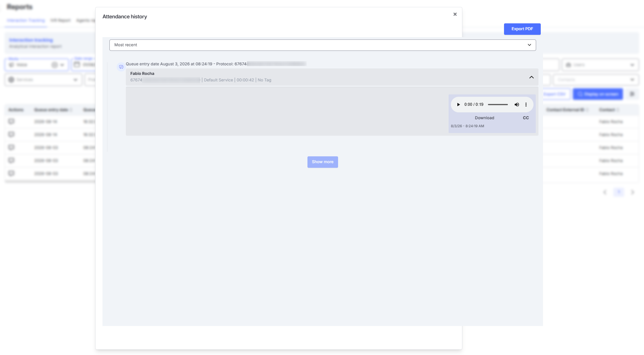
Task: Click the chat icon beside queue entry
Action: pyautogui.click(x=121, y=67)
